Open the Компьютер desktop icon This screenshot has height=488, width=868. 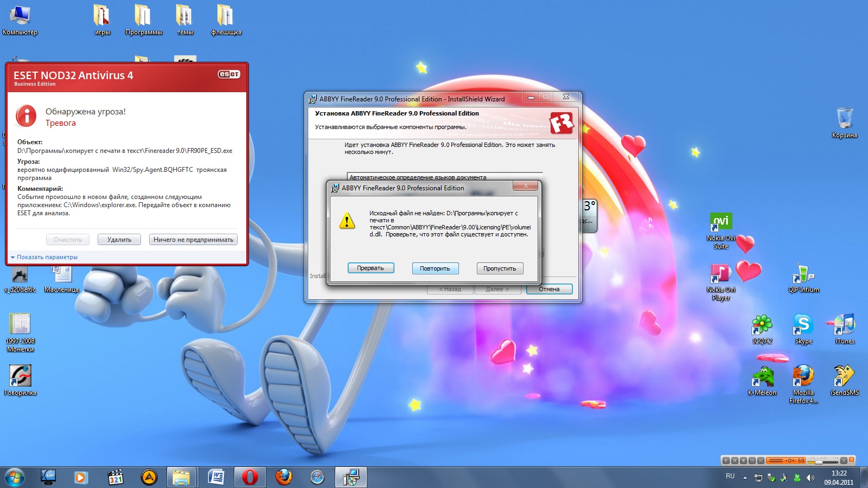point(20,20)
